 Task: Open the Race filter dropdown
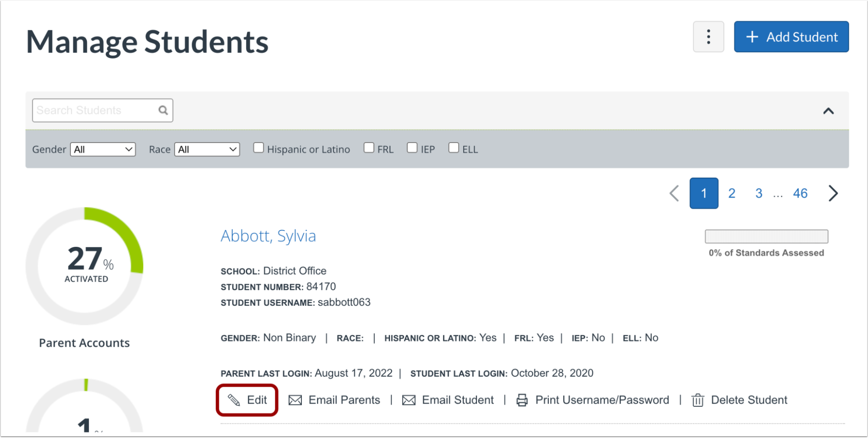[x=207, y=149]
